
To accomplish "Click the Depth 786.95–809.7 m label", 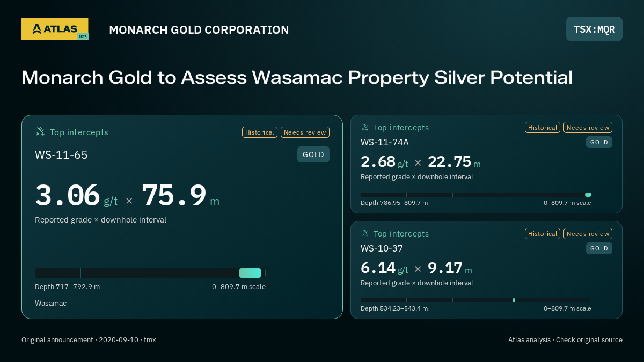I will 394,203.
